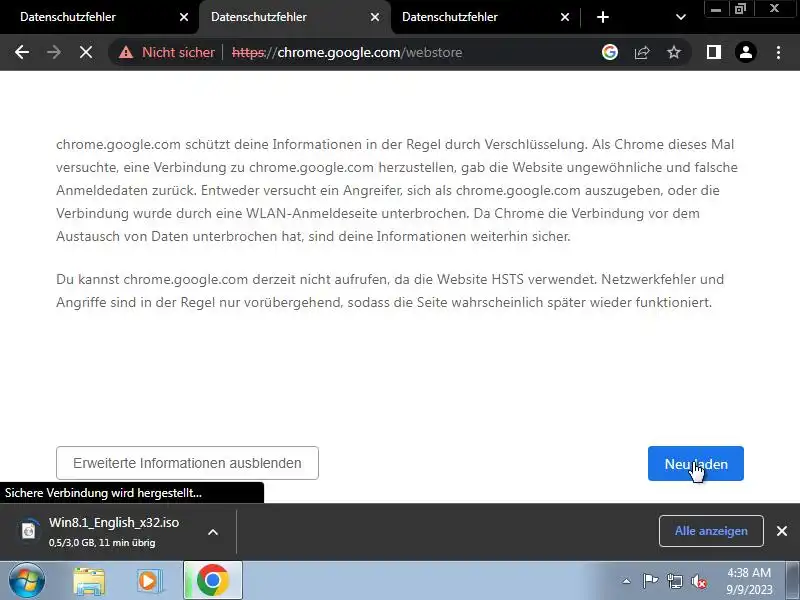Minimize the Chrome window
The image size is (800, 600).
(x=716, y=9)
